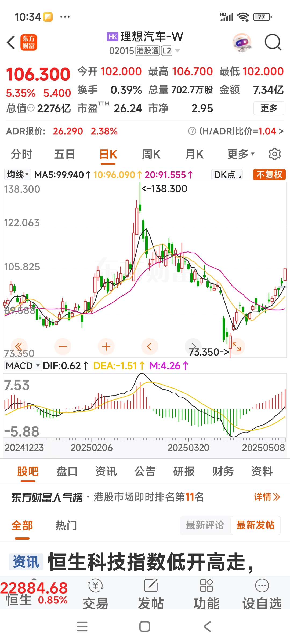Tap current price 106.300
Screen dimensions: 290x644
tap(38, 74)
